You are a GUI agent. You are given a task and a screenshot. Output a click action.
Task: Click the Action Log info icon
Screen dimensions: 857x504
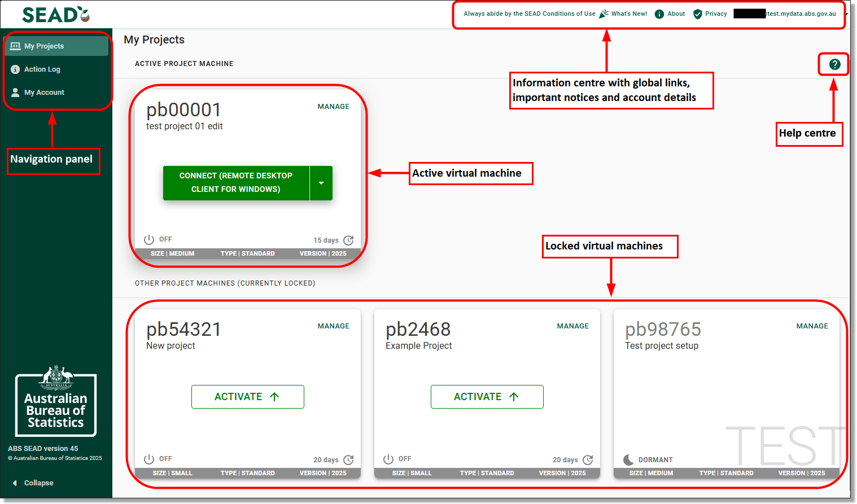(x=14, y=69)
